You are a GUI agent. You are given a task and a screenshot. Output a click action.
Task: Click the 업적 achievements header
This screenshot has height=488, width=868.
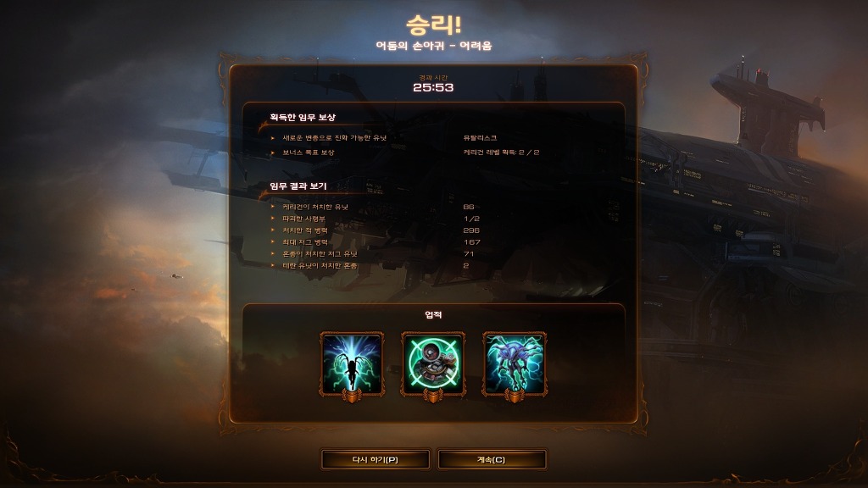coord(433,315)
